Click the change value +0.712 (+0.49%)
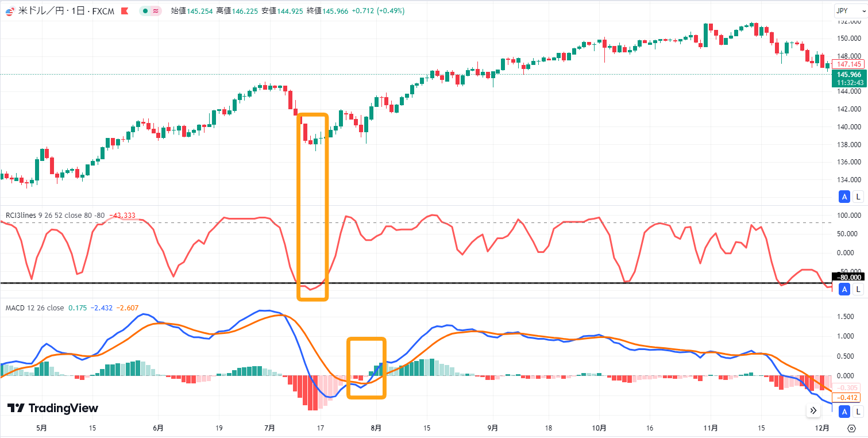Viewport: 868px width, 438px height. (x=377, y=11)
